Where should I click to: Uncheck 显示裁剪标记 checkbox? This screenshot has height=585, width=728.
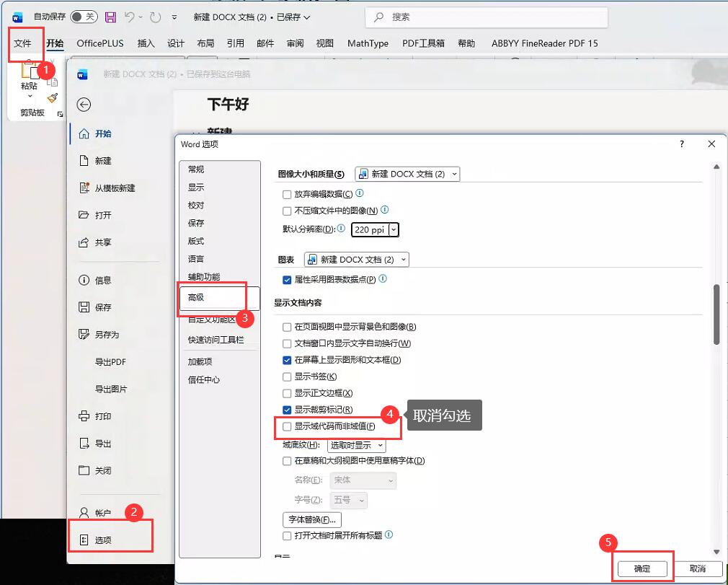pyautogui.click(x=288, y=410)
